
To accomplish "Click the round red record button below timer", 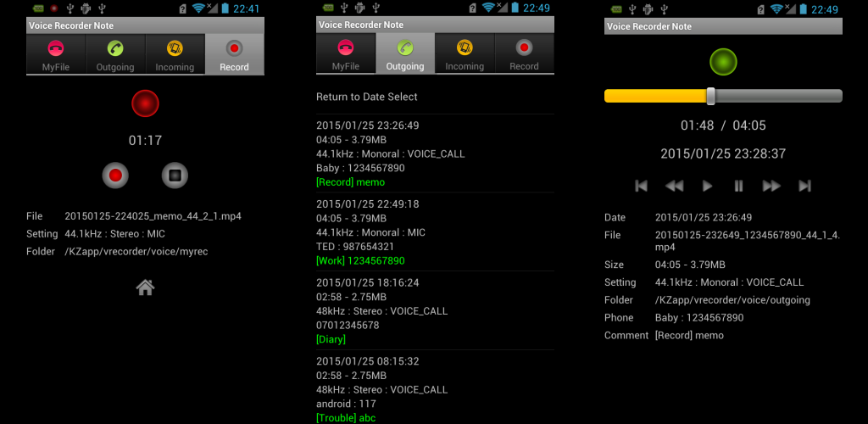I will pos(115,176).
